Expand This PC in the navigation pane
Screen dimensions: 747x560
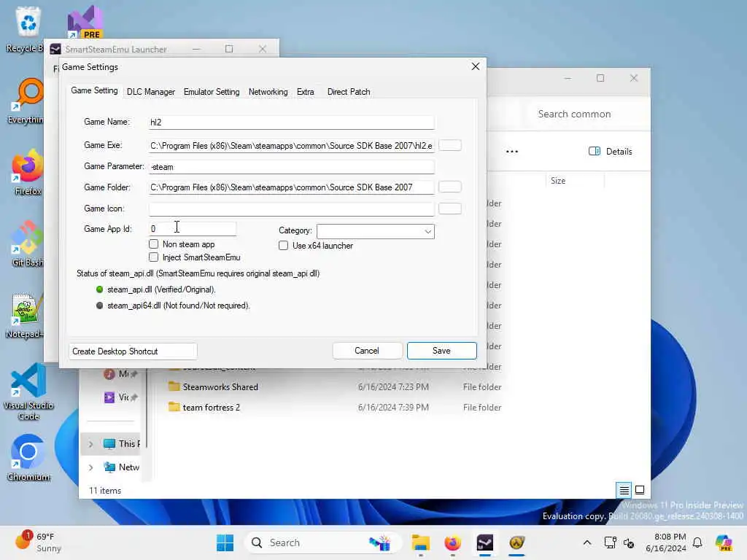(x=90, y=444)
